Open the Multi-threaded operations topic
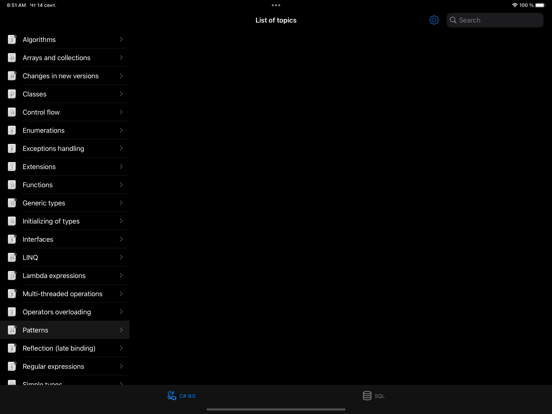Screen dimensions: 552x414 click(x=65, y=294)
